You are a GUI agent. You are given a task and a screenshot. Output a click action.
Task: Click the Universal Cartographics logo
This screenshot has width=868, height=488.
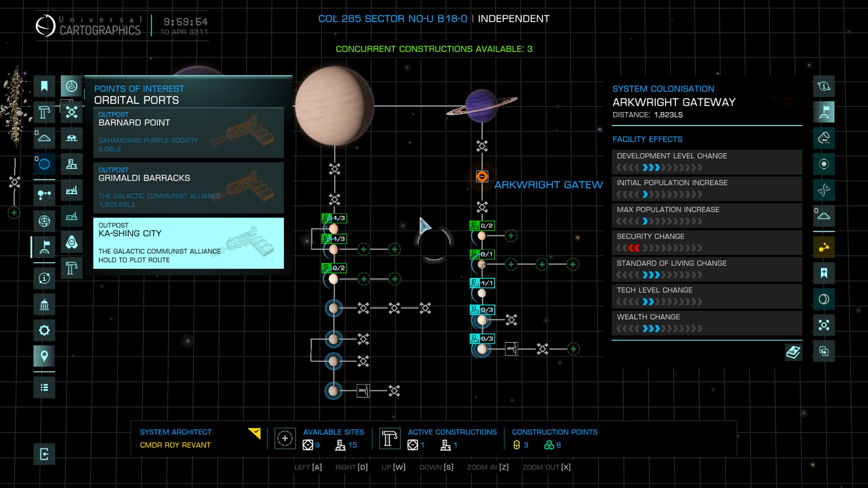(89, 25)
